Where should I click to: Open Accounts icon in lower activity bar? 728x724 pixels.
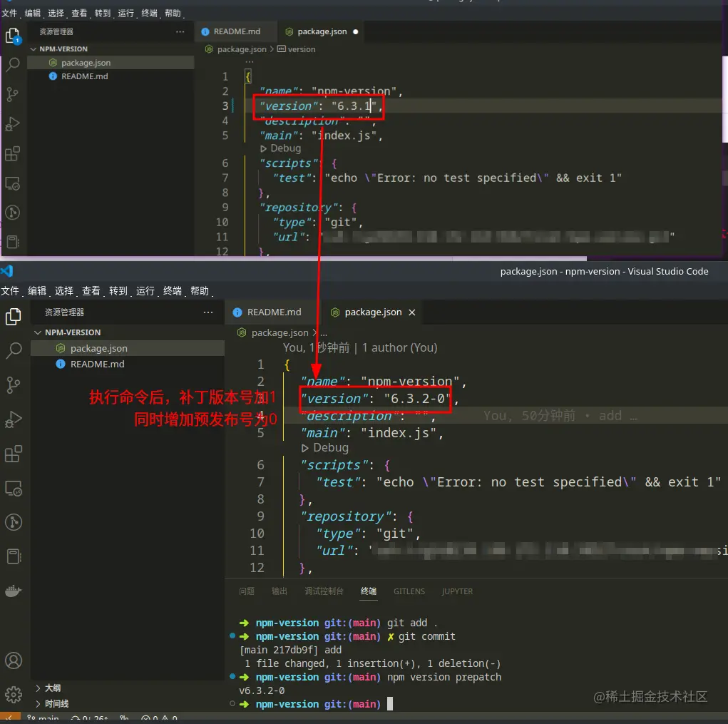(x=14, y=661)
